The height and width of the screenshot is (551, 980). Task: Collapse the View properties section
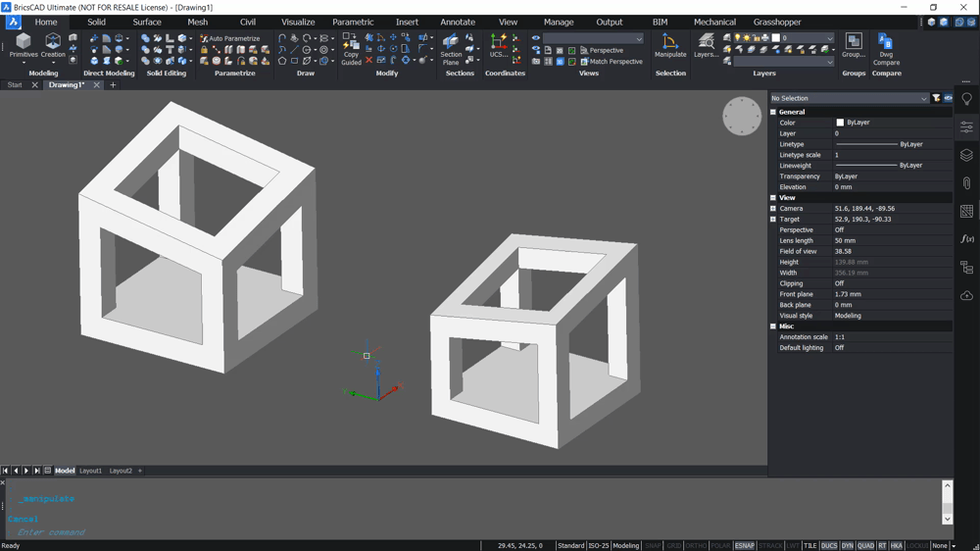pos(773,198)
